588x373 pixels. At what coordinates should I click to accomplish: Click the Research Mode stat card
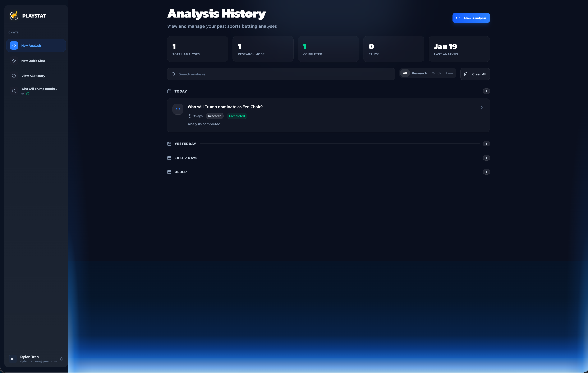(x=263, y=49)
